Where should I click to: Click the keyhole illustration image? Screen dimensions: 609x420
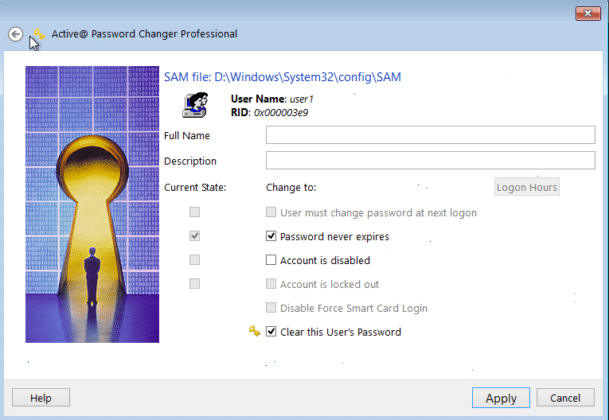pos(92,204)
